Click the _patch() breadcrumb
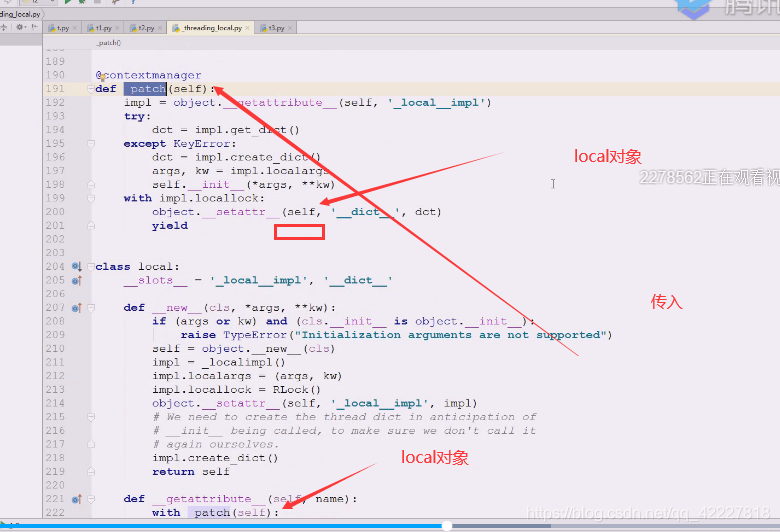This screenshot has height=532, width=780. pos(108,43)
